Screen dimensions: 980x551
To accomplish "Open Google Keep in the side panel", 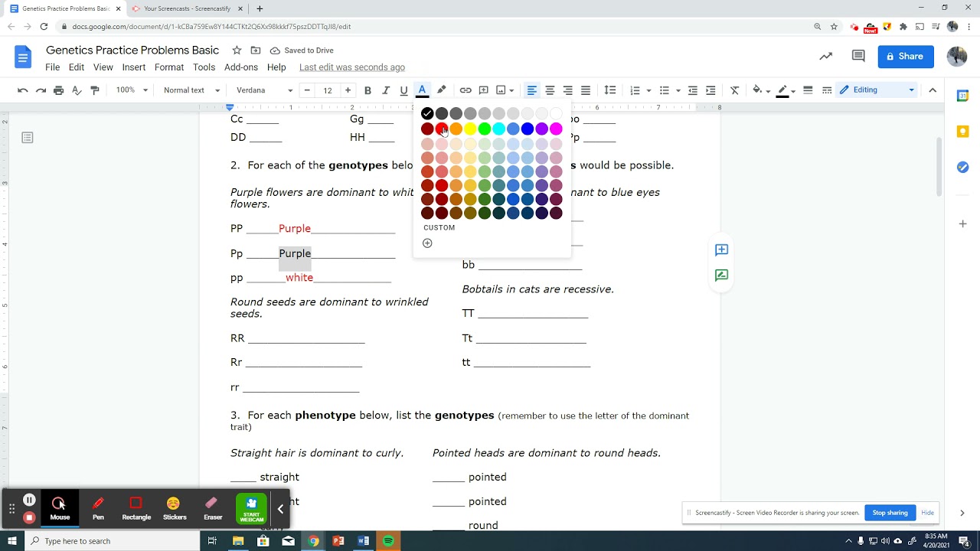I will [962, 132].
